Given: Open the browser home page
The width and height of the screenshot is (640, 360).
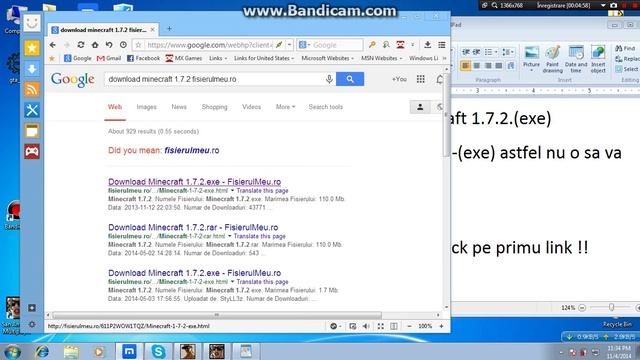Looking at the screenshot, I should click(95, 45).
